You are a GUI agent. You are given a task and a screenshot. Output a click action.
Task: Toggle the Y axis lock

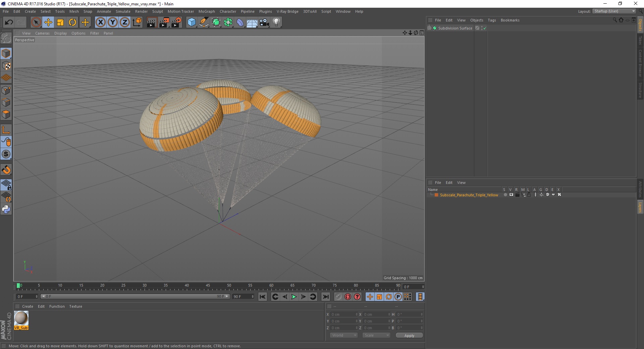click(x=113, y=22)
